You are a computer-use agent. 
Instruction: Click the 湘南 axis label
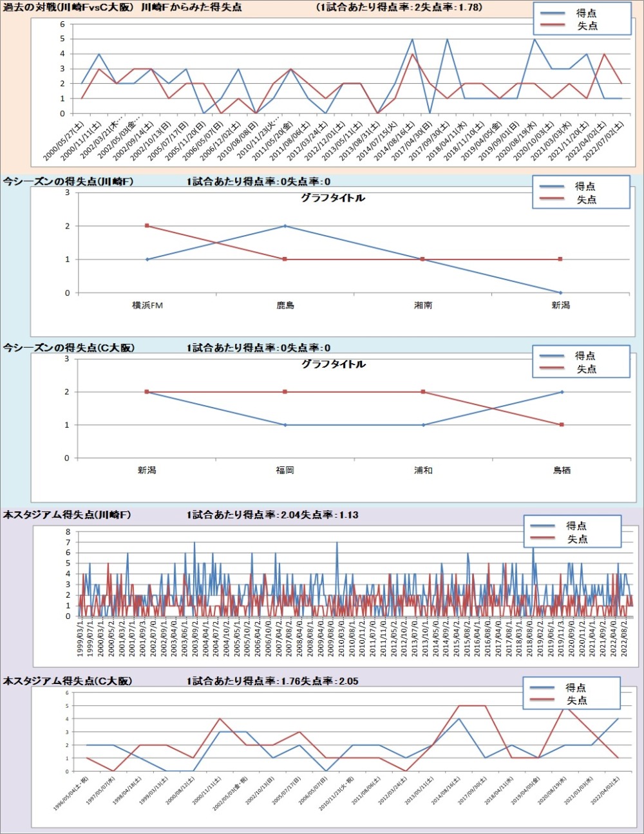click(423, 305)
